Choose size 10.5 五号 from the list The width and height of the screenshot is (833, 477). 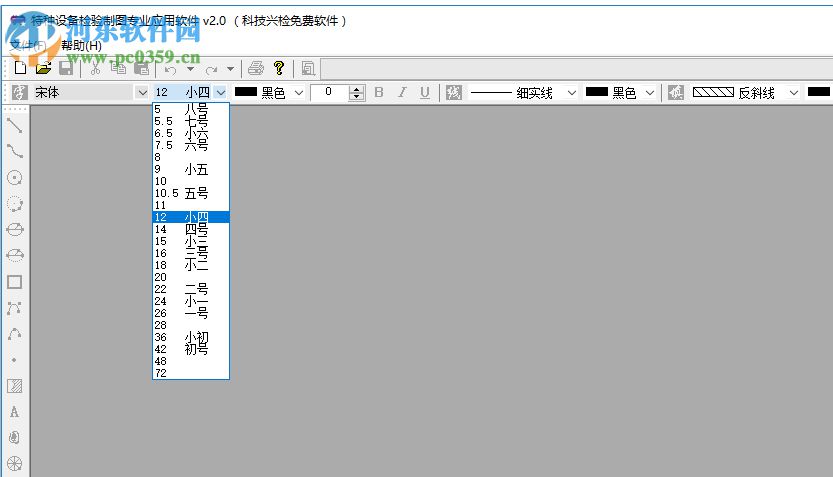191,193
